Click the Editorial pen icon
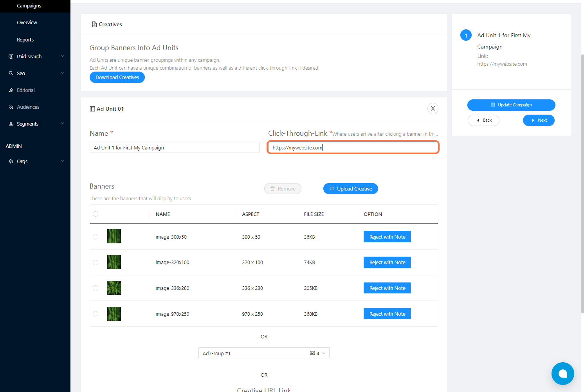The height and width of the screenshot is (392, 584). (x=11, y=90)
